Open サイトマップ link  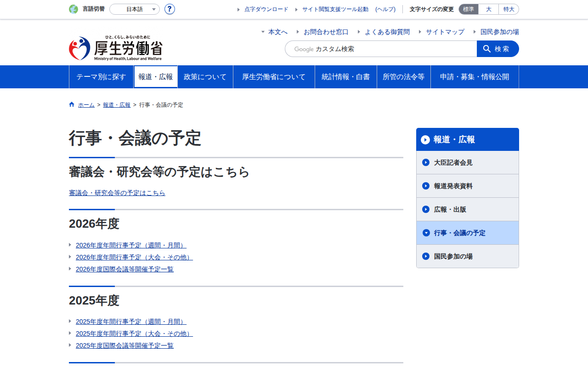click(x=445, y=32)
